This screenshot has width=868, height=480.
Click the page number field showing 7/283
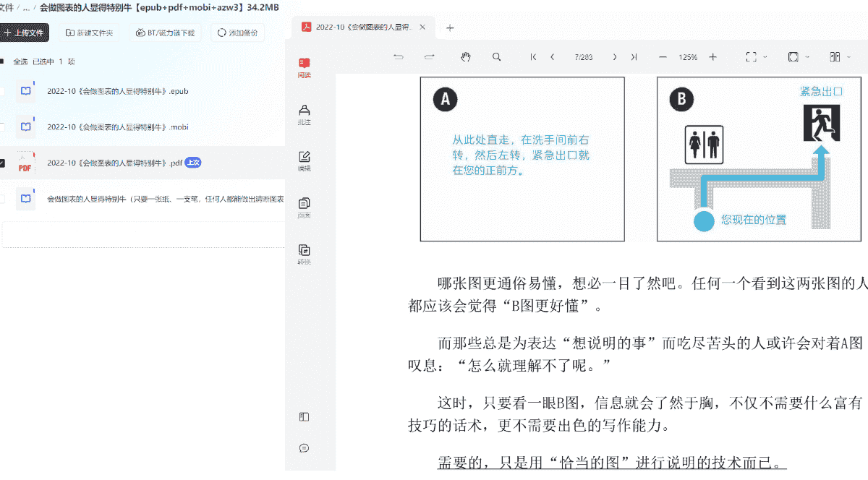(583, 57)
